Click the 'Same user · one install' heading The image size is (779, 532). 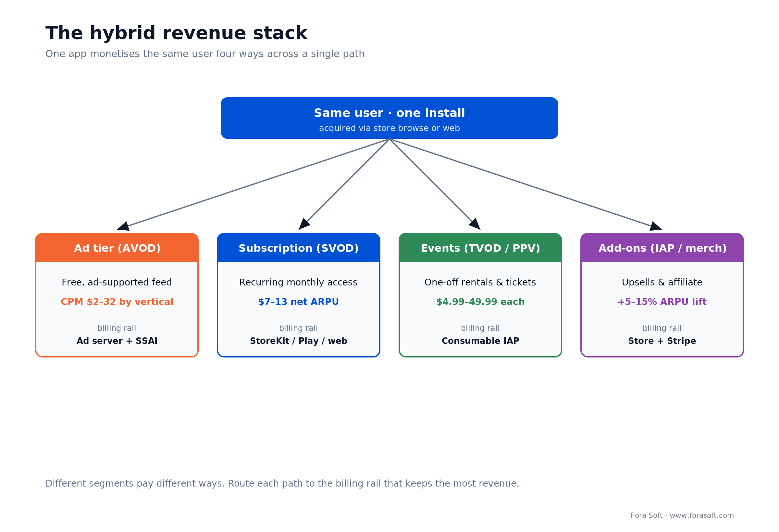click(x=389, y=113)
